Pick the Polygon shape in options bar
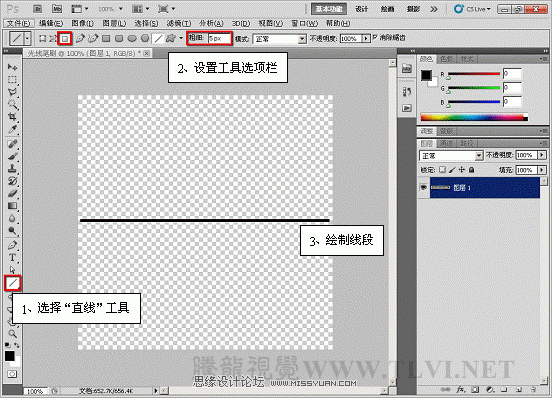552x398 pixels. 145,38
